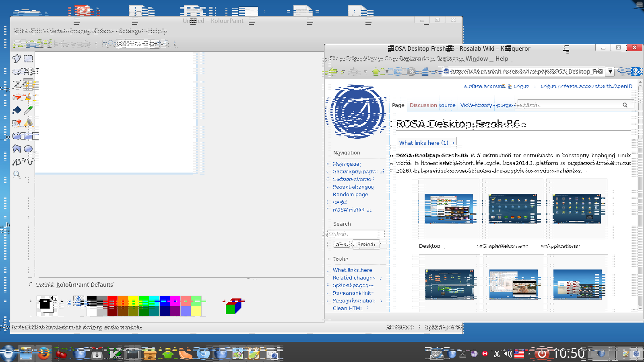Open the 'What links here (1)' link
644x362 pixels.
tap(426, 143)
